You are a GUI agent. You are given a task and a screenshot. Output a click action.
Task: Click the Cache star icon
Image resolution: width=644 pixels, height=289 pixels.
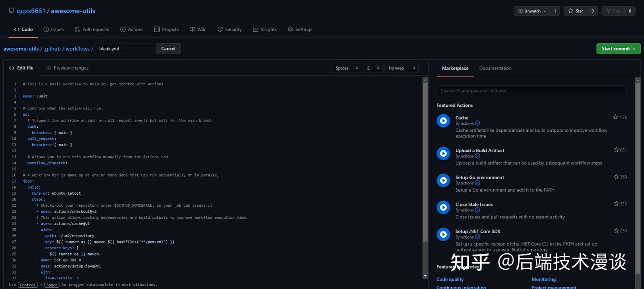[615, 117]
